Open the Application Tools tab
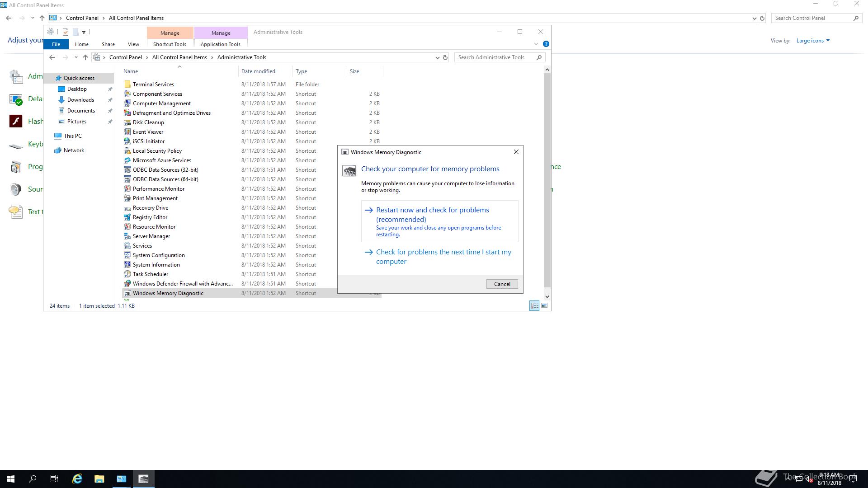 pos(221,44)
